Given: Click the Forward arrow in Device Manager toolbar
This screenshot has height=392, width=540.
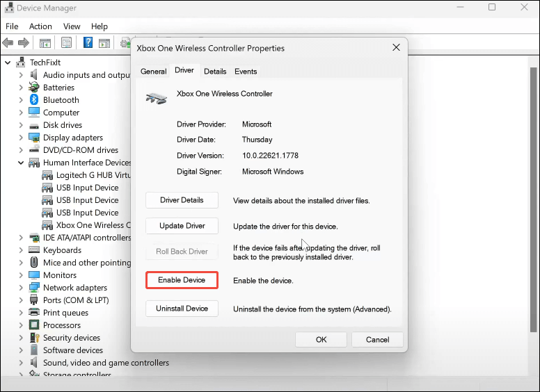Looking at the screenshot, I should coord(24,43).
